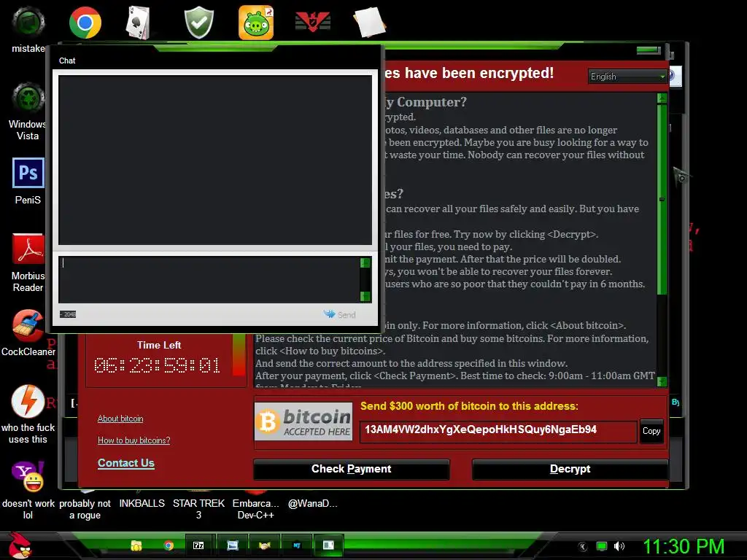Send the chat message with Send

click(340, 315)
